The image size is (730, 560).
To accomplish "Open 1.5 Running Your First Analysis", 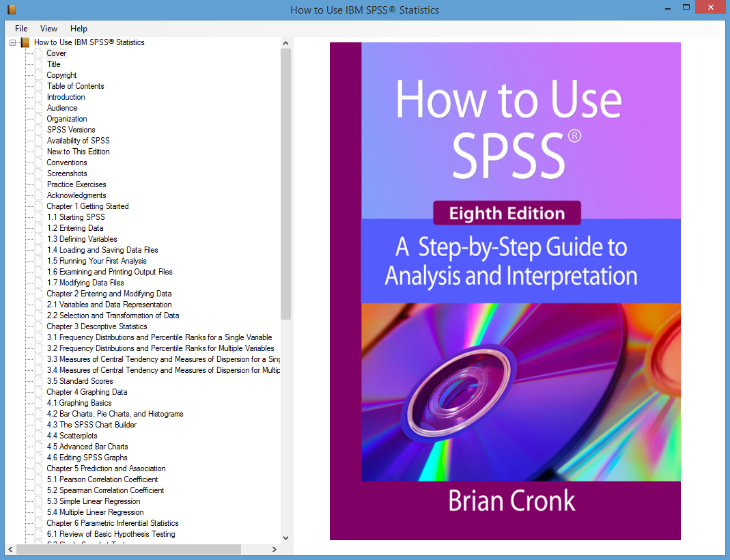I will 96,261.
